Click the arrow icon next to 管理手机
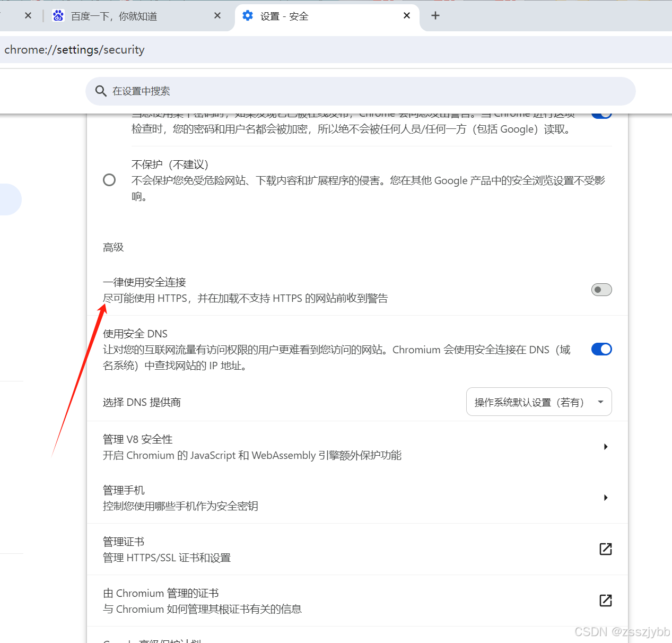This screenshot has width=672, height=643. 606,498
